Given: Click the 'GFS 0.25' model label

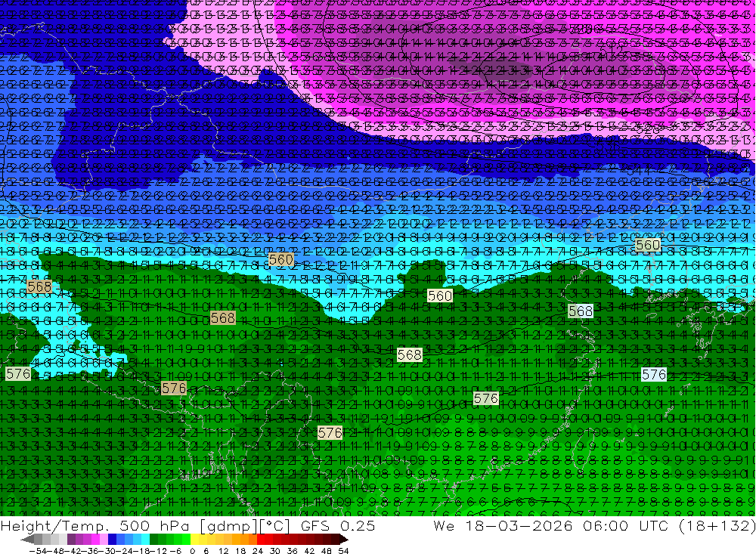Looking at the screenshot, I should click(x=337, y=525).
